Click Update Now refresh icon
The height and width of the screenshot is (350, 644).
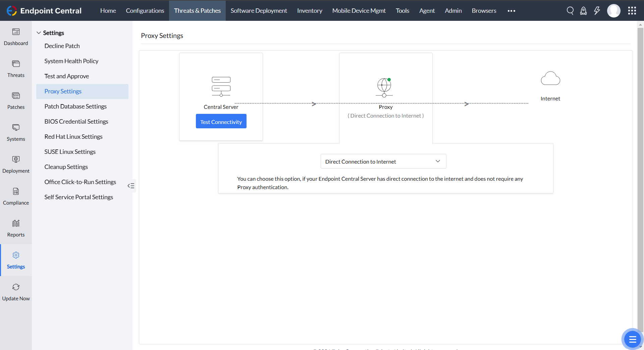pos(16,287)
